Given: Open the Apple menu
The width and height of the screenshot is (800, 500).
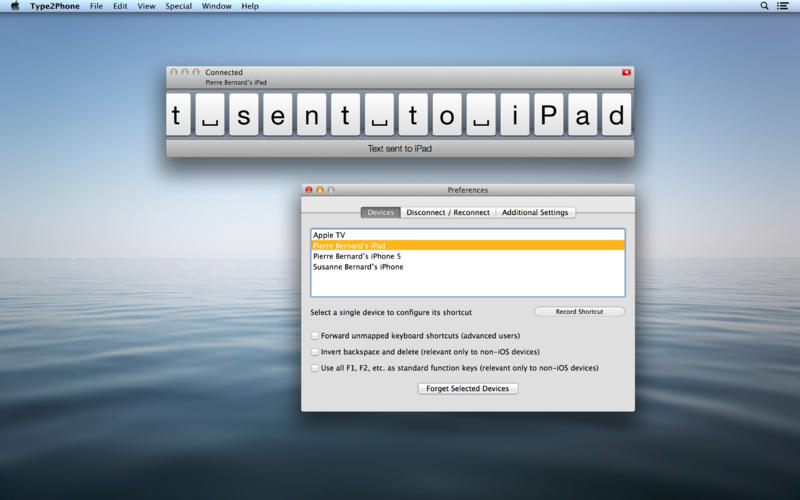Looking at the screenshot, I should click(14, 6).
